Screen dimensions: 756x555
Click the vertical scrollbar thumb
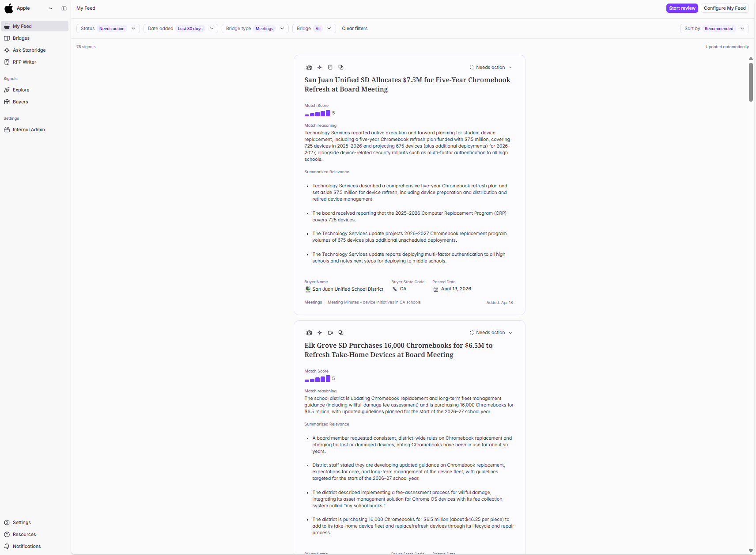pyautogui.click(x=751, y=82)
